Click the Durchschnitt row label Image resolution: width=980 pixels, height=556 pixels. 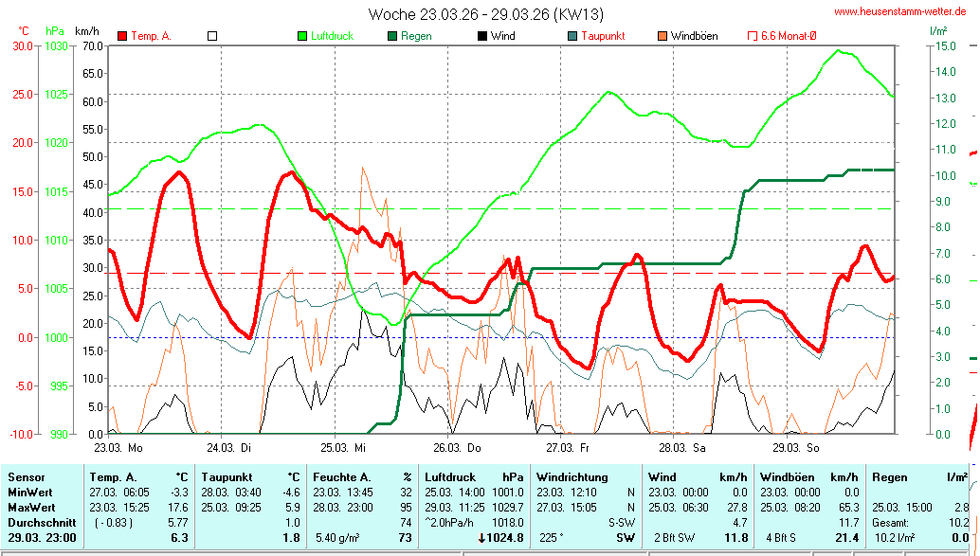pos(39,522)
